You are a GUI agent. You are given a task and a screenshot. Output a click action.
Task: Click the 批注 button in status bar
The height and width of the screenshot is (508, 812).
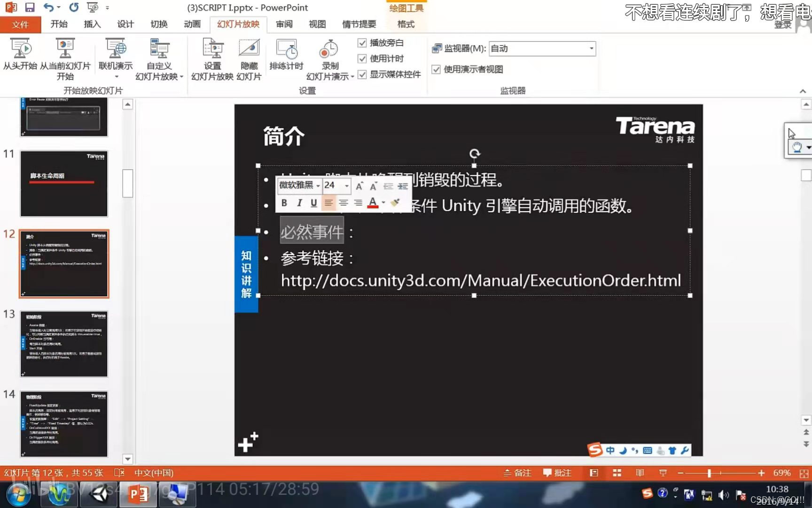[557, 473]
